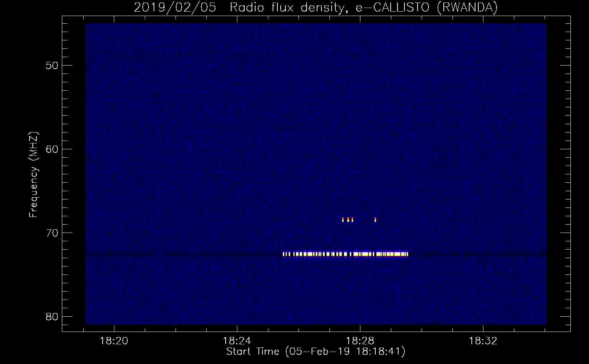
Task: Click the isolated orange burst near 18:28:30
Action: 375,219
